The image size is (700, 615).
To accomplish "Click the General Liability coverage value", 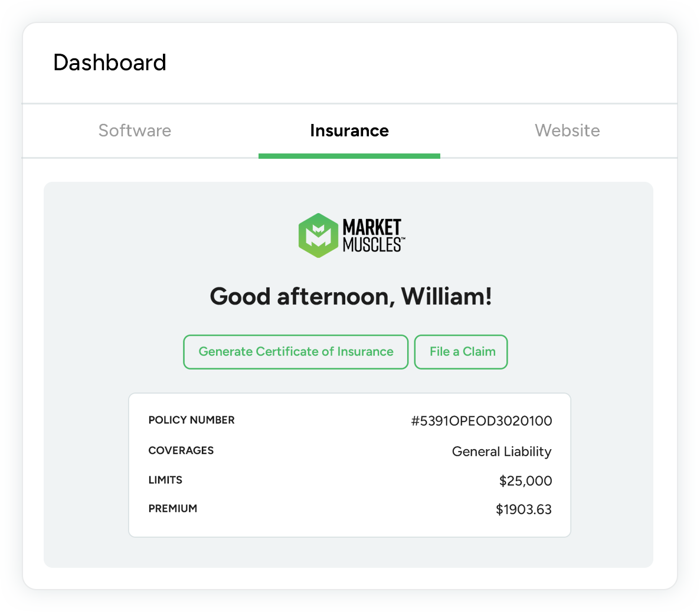I will pos(501,452).
